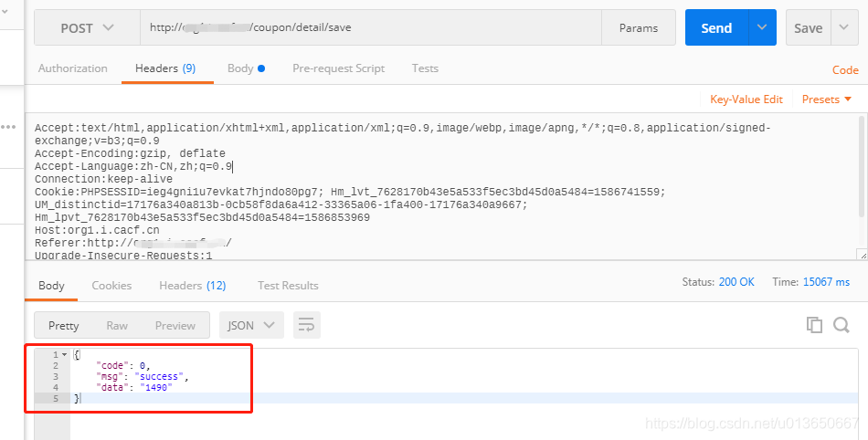
Task: Click the "1490" data value
Action: (x=156, y=387)
